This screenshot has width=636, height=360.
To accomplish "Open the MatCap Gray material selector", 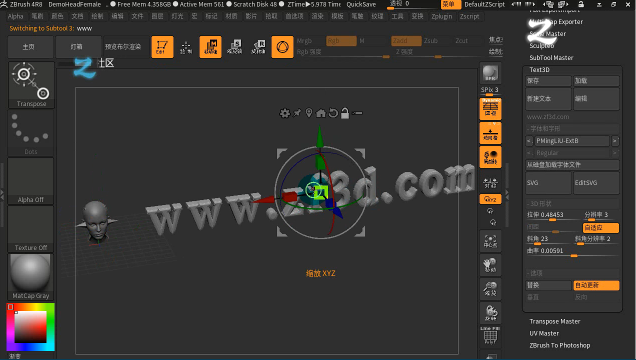I will coord(31,276).
